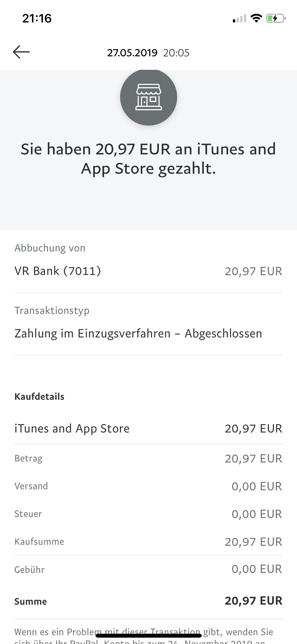Tap the Transaktionstyp label
This screenshot has width=297, height=644.
tap(52, 310)
